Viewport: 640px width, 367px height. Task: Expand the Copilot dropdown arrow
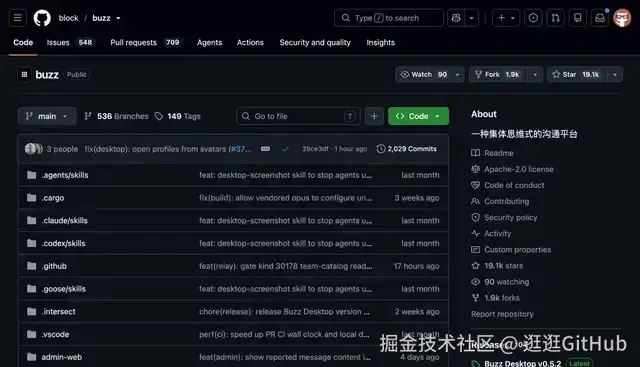(471, 18)
